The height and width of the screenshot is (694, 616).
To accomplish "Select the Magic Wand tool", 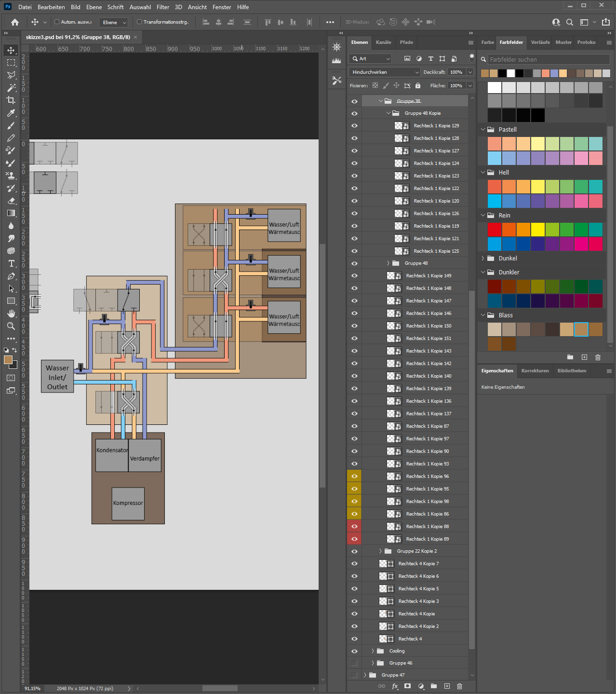I will click(x=11, y=88).
